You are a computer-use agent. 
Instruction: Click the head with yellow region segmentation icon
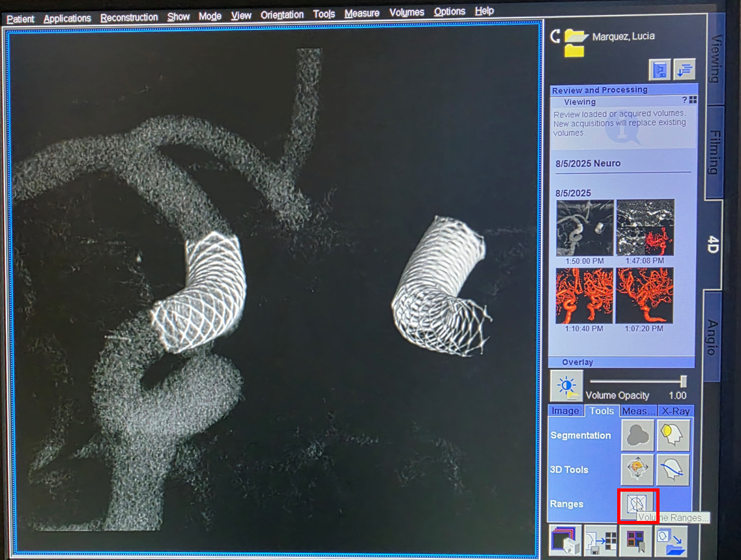point(673,436)
